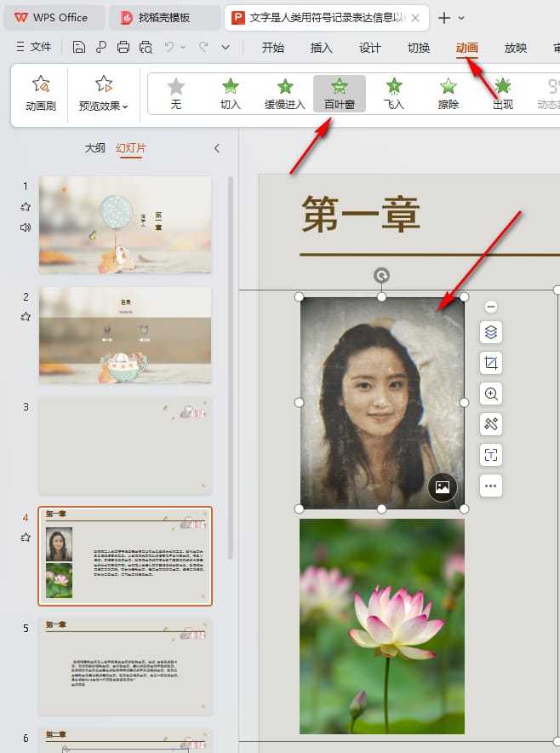Switch to the 切换 ribbon tab
This screenshot has height=753, width=560.
click(x=419, y=48)
